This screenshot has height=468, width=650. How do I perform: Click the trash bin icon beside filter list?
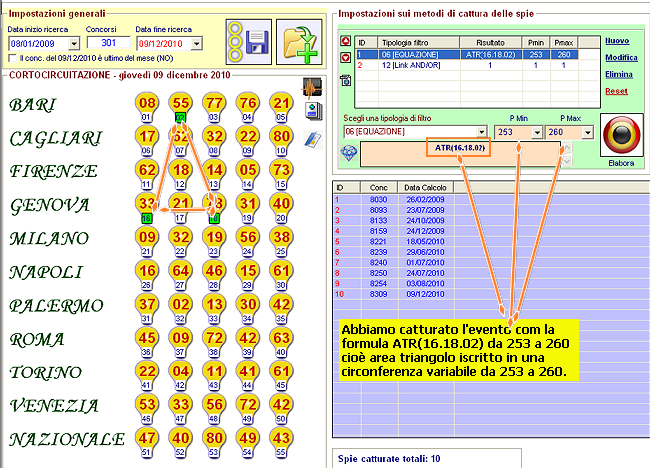pyautogui.click(x=345, y=80)
